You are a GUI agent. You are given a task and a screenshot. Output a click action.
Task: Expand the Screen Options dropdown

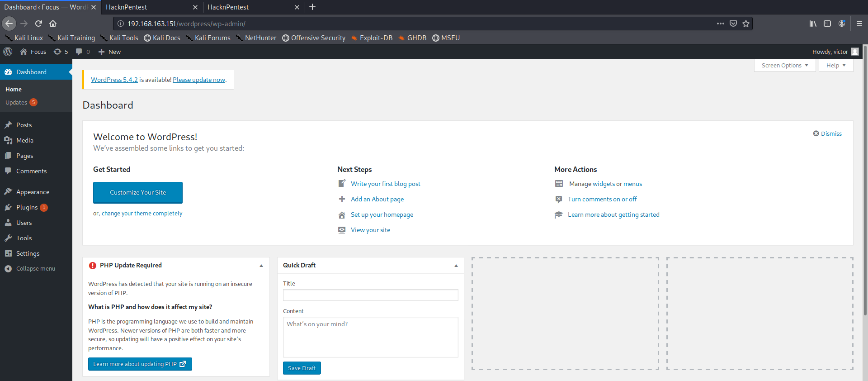tap(785, 65)
